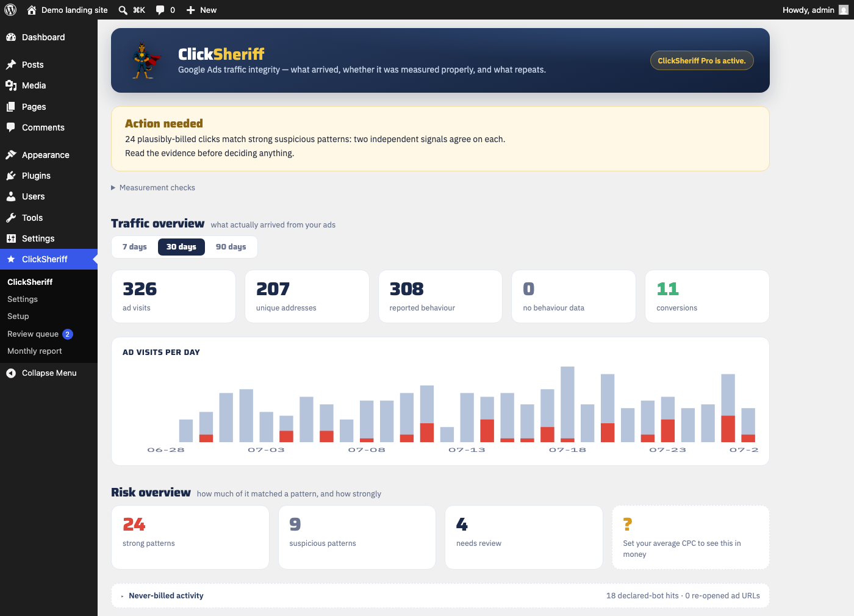Screen dimensions: 854x616
Task: Click the Traffic overview heading
Action: tap(157, 224)
